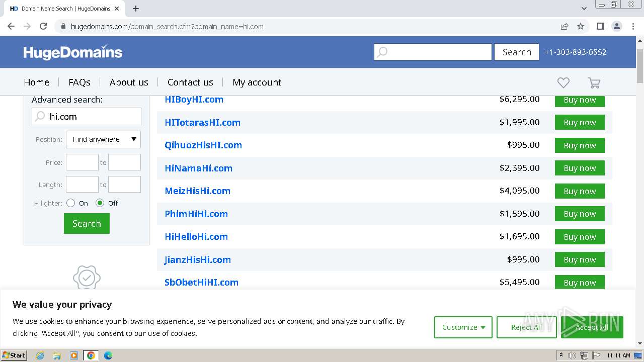
Task: Go to the Home menu item
Action: point(37,82)
